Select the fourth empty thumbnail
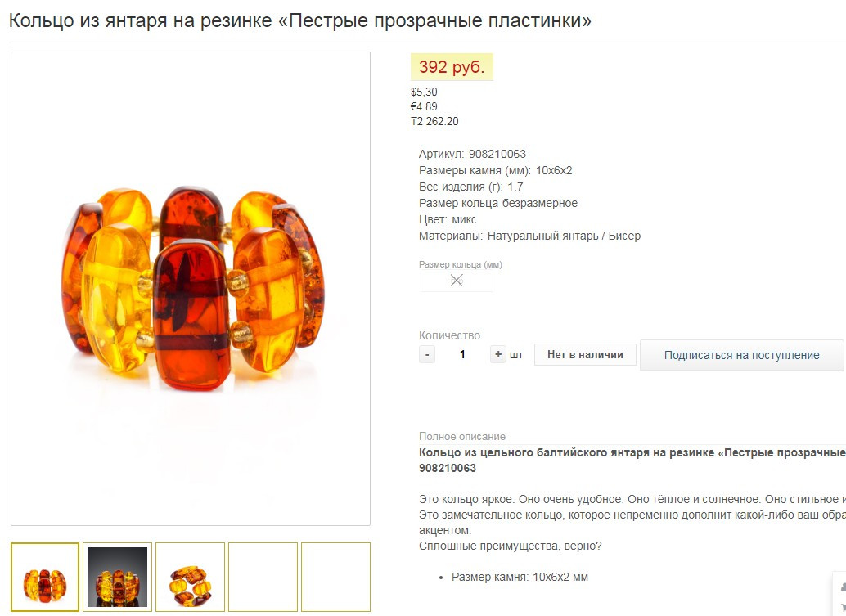The height and width of the screenshot is (616, 846). point(263,578)
